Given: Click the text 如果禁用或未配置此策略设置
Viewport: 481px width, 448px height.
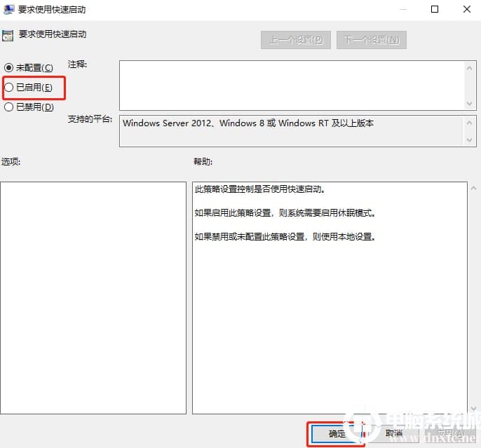Looking at the screenshot, I should pyautogui.click(x=250, y=236).
